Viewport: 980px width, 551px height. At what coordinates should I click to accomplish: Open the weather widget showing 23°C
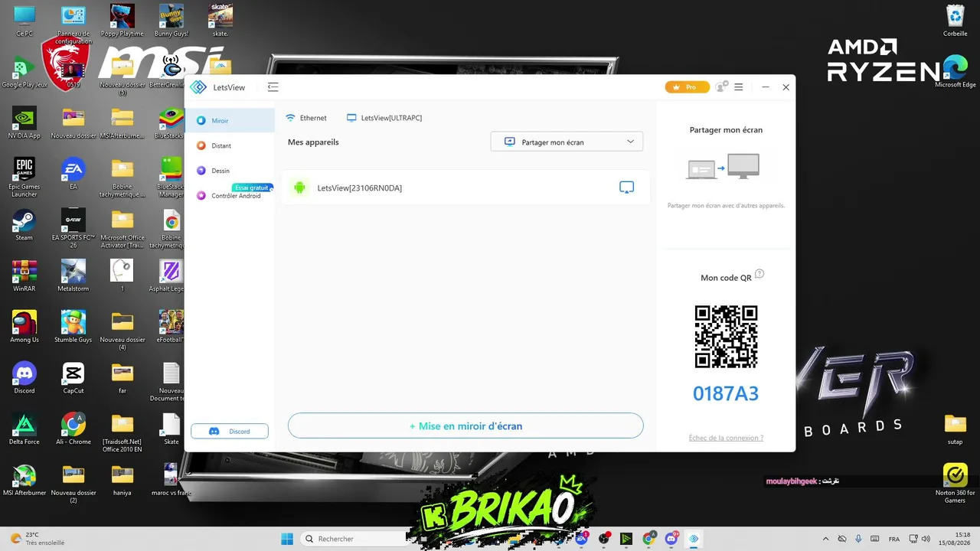38,539
